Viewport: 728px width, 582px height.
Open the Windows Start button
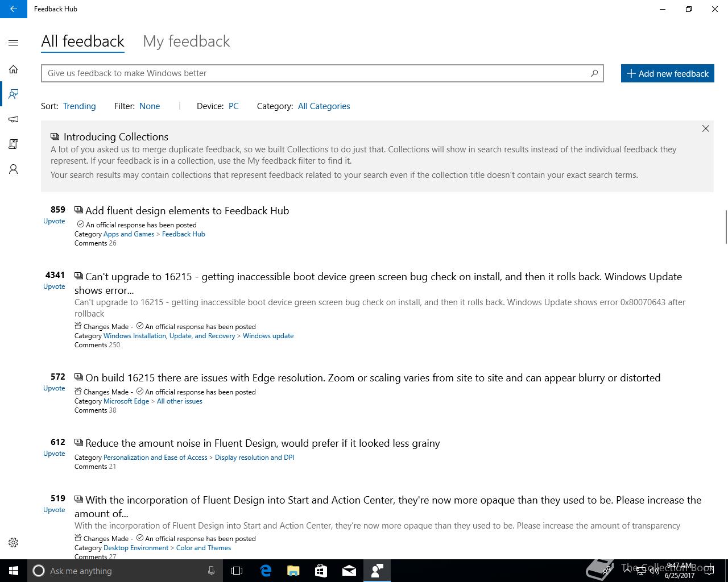coord(14,571)
